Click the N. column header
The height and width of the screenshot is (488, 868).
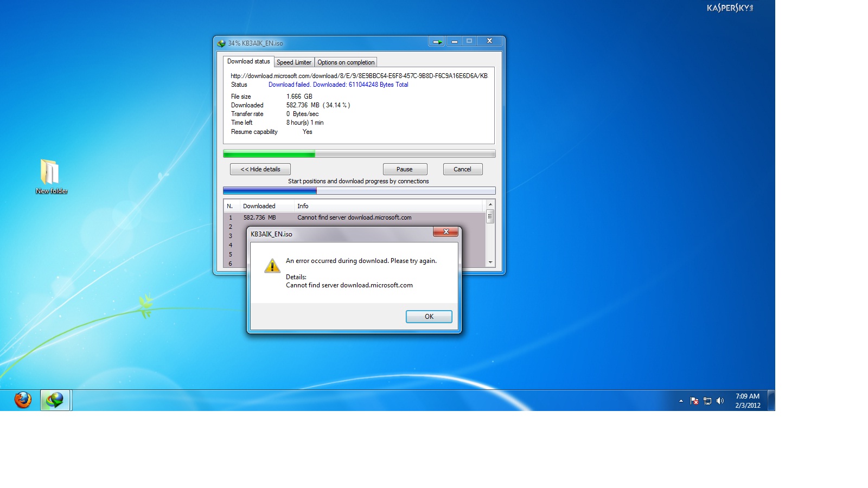(x=231, y=206)
